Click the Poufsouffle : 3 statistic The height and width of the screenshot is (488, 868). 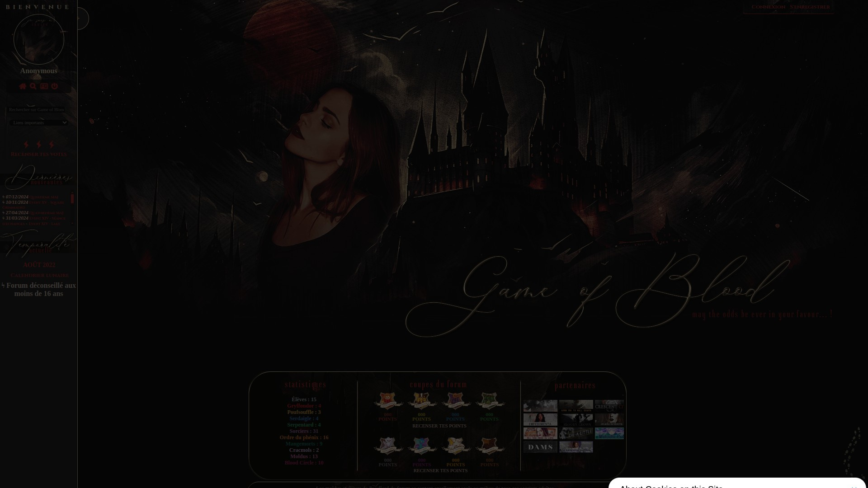[304, 412]
